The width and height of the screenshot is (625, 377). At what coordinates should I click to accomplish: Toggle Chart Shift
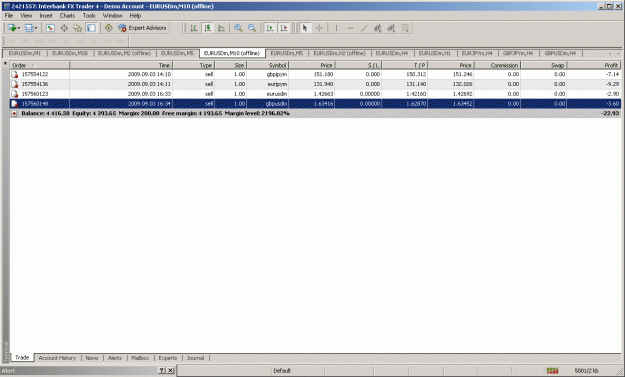(x=284, y=28)
